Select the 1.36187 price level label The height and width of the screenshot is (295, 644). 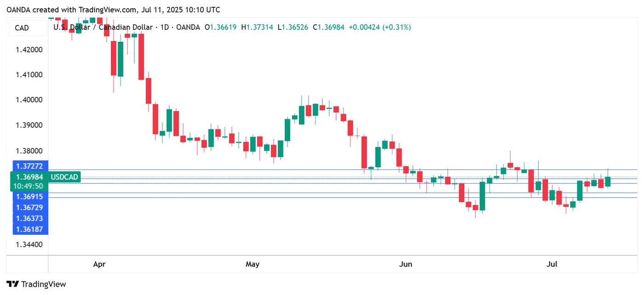coord(29,229)
